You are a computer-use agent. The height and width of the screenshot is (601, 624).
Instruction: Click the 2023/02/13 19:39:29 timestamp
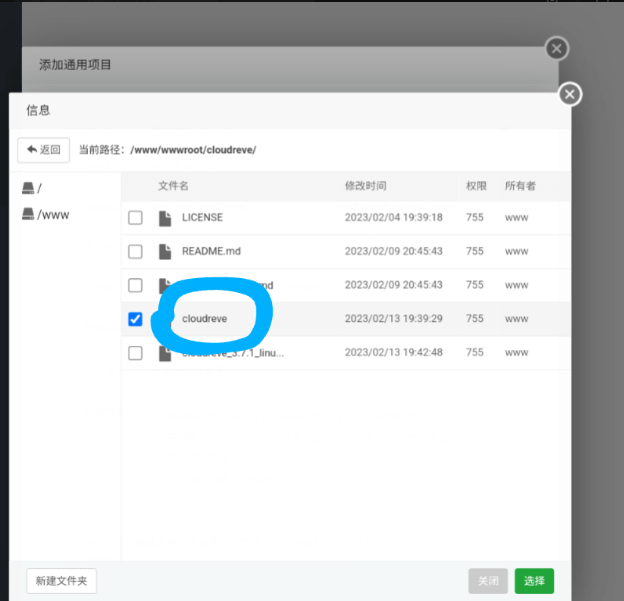[x=394, y=318]
